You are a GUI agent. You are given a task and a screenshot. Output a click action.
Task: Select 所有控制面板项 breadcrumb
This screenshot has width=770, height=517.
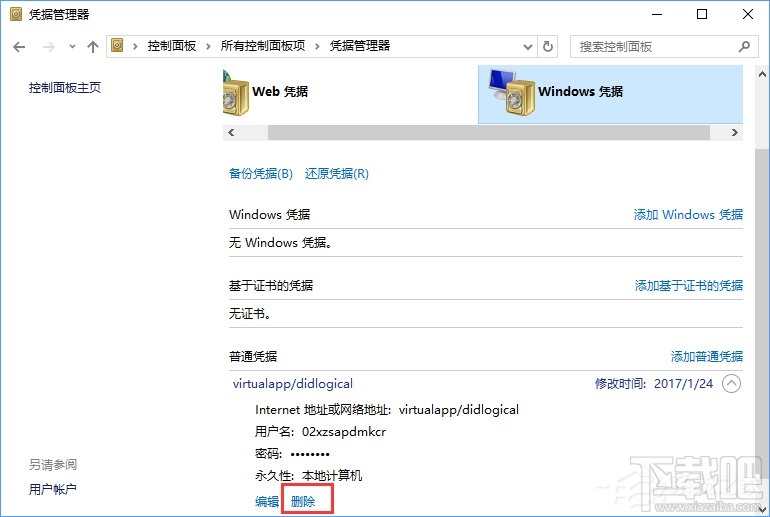coord(262,46)
